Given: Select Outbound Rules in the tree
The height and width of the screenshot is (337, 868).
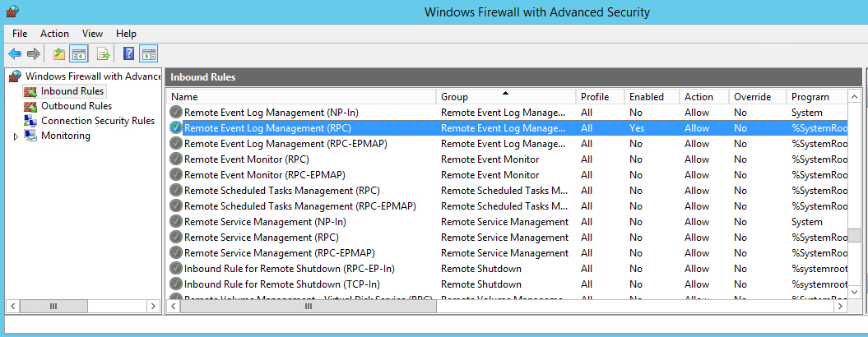Looking at the screenshot, I should (77, 106).
